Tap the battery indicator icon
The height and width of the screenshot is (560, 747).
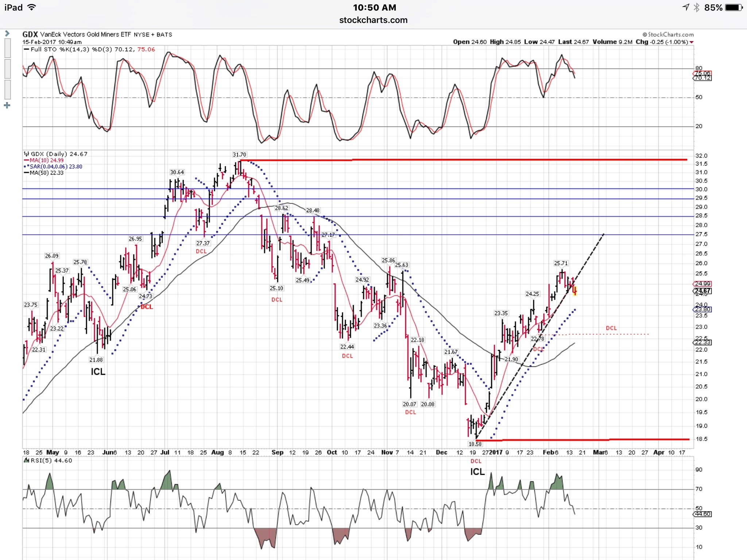pyautogui.click(x=734, y=7)
